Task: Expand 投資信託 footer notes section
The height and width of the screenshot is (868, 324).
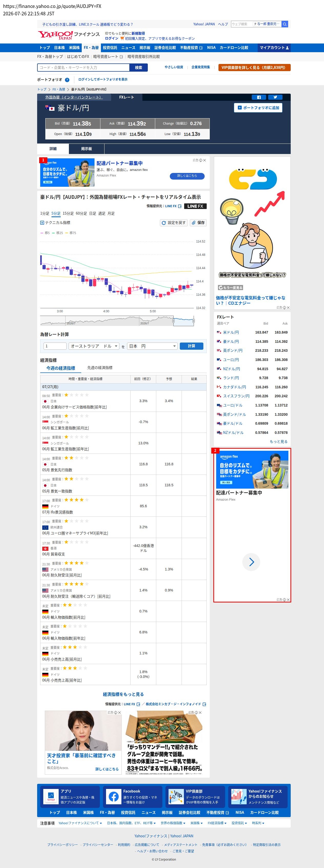Action: click(239, 823)
